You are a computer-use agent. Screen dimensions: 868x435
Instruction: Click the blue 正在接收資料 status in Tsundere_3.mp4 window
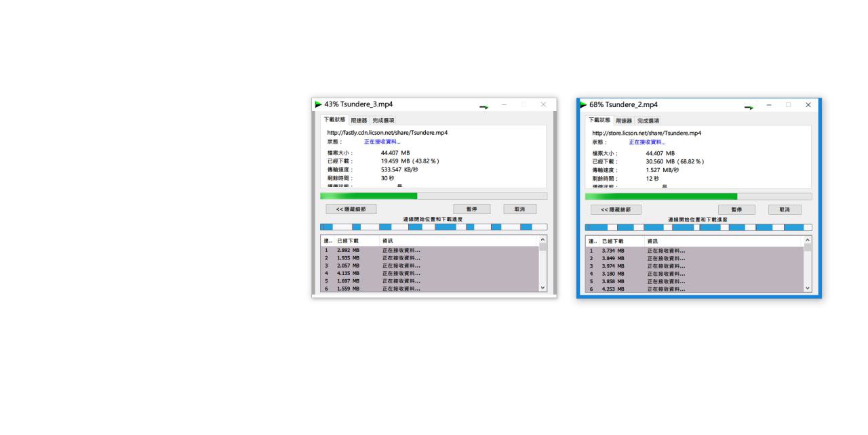(382, 142)
